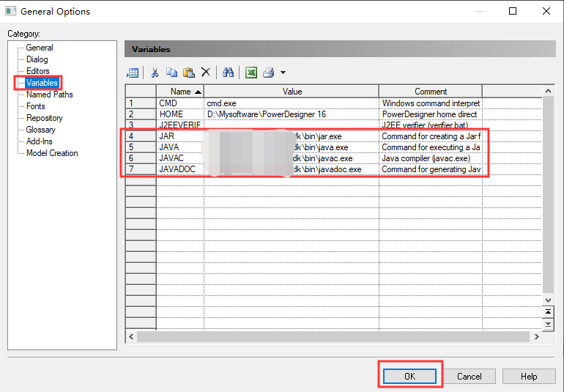Viewport: 564px width, 392px height.
Task: Open the print options dropdown arrow
Action: [283, 73]
